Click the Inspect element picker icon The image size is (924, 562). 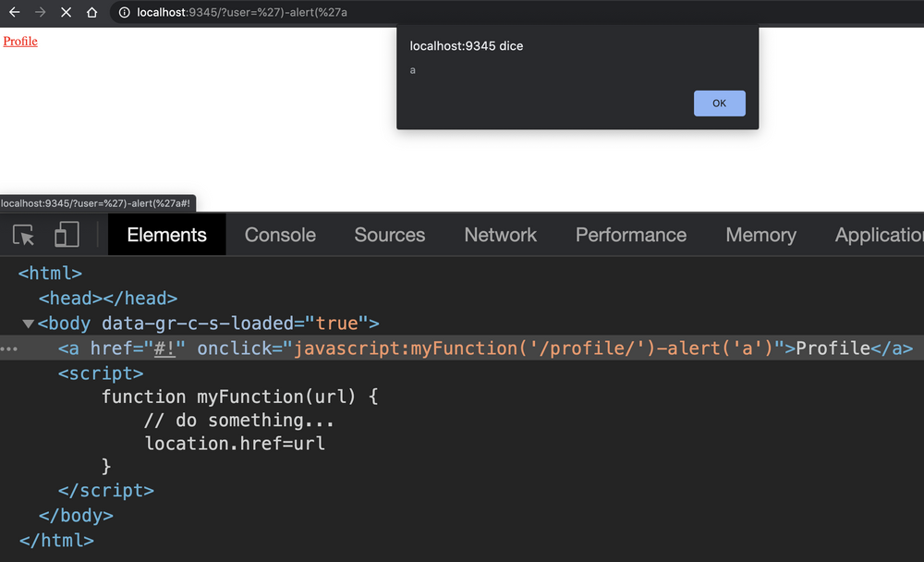pyautogui.click(x=23, y=235)
